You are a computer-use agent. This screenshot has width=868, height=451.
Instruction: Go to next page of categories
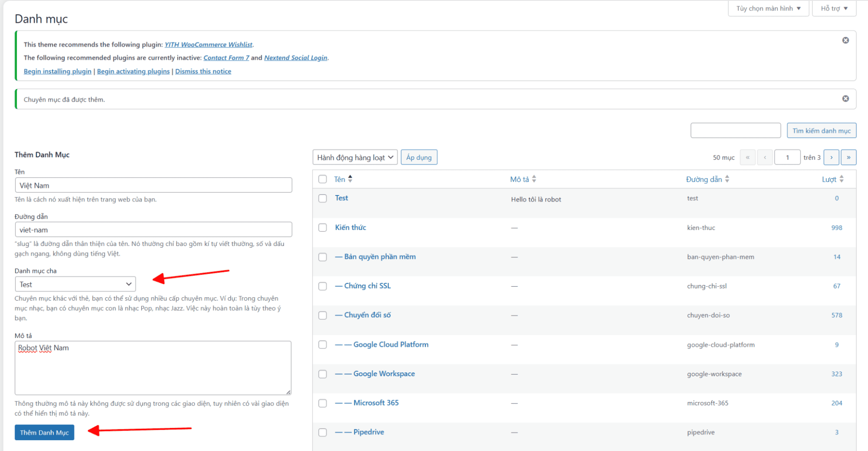pyautogui.click(x=831, y=157)
